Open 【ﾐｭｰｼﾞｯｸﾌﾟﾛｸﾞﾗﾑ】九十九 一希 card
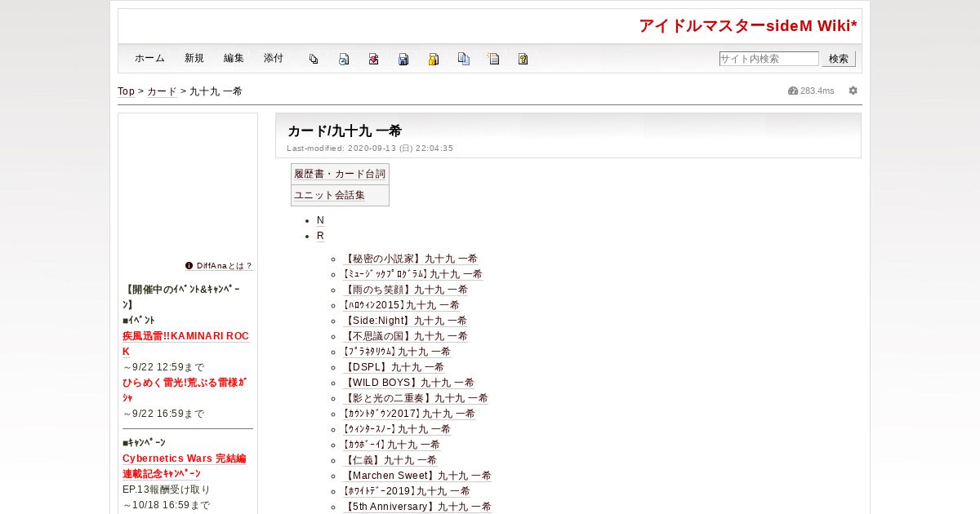The width and height of the screenshot is (980, 514). 412,274
